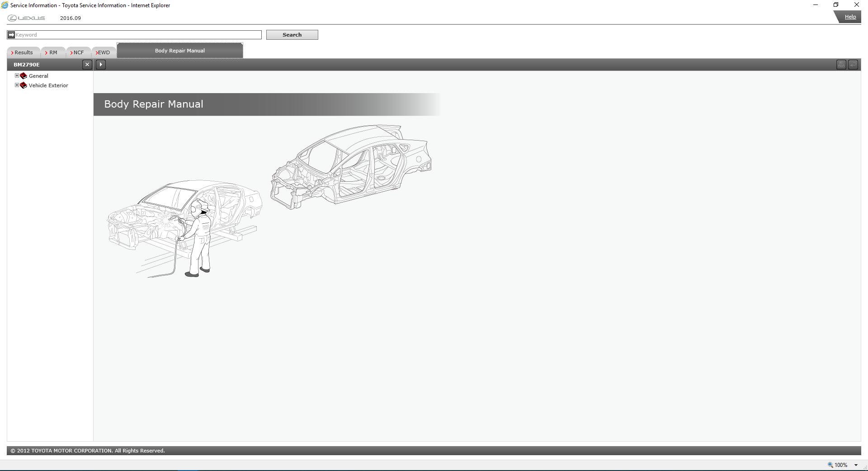
Task: Click the red book icon next to Vehicle Exterior
Action: tap(24, 85)
